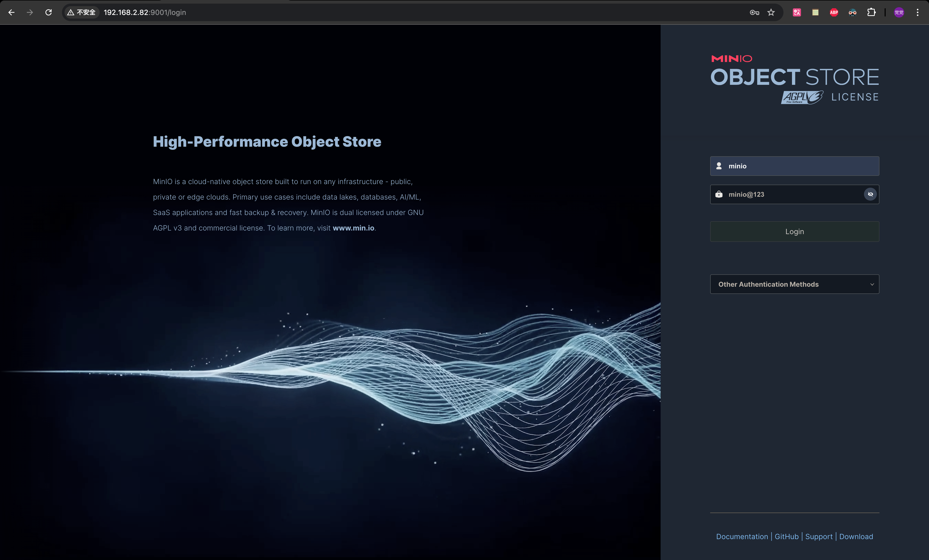Click the address bar URL 192.168.2.82:9001/login
929x560 pixels.
145,12
